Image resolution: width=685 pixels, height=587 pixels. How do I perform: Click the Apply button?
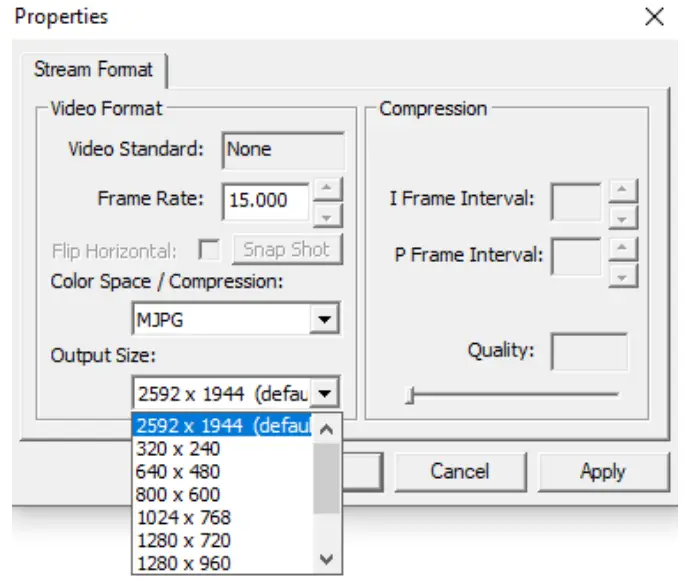coord(602,471)
